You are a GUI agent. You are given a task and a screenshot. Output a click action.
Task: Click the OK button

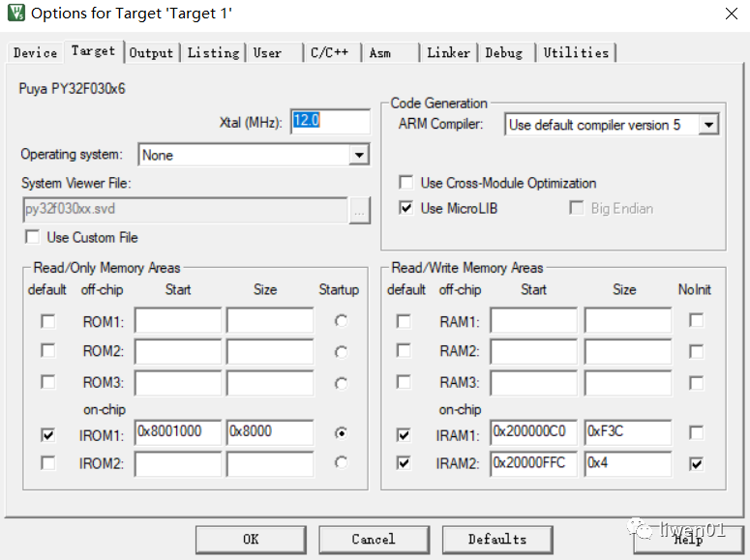tap(251, 539)
